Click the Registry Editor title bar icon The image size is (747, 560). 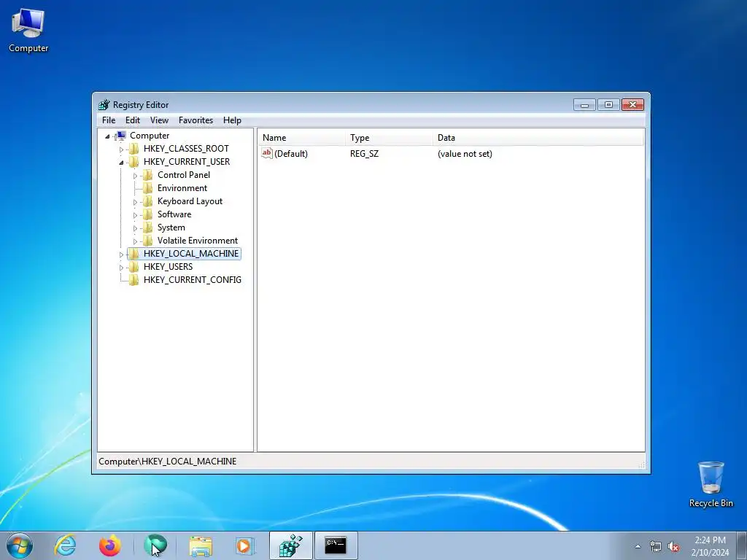tap(104, 105)
